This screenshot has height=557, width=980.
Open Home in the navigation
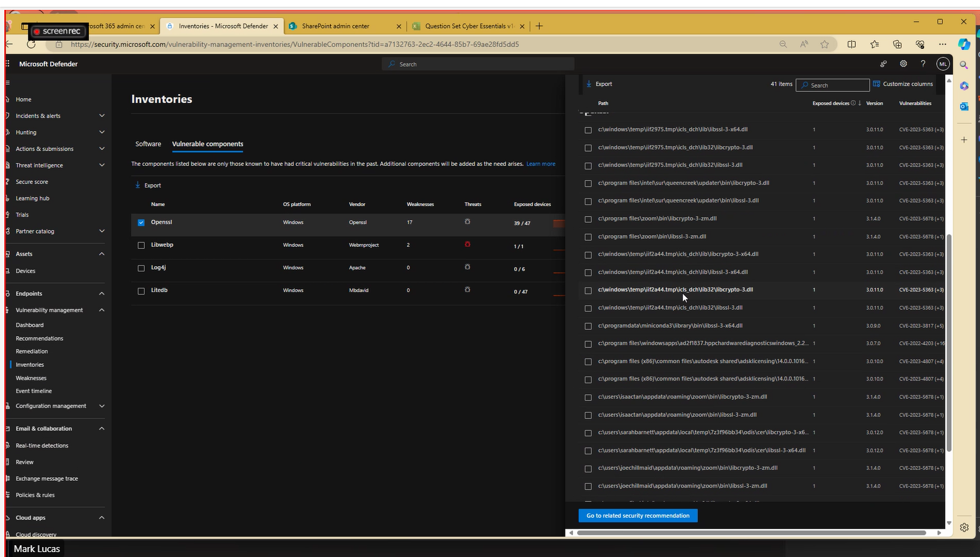coord(24,99)
